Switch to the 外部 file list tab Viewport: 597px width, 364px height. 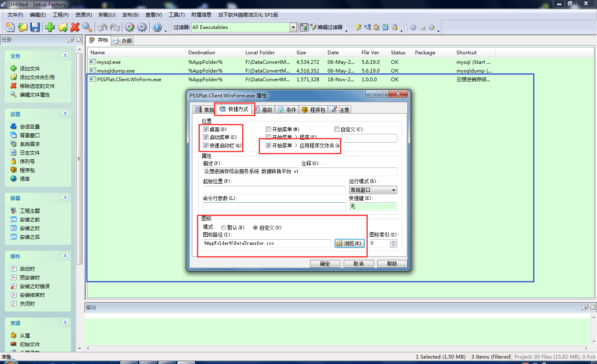[x=122, y=41]
